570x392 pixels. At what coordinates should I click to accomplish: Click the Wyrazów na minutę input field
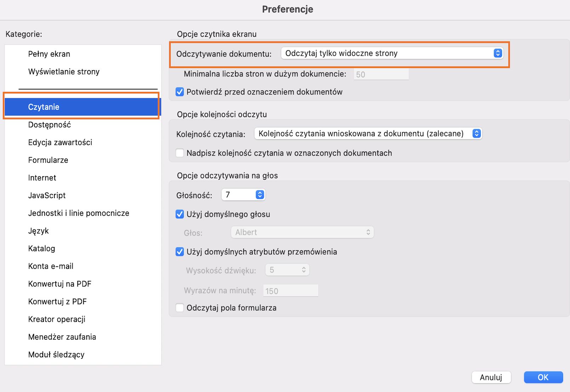coord(290,290)
